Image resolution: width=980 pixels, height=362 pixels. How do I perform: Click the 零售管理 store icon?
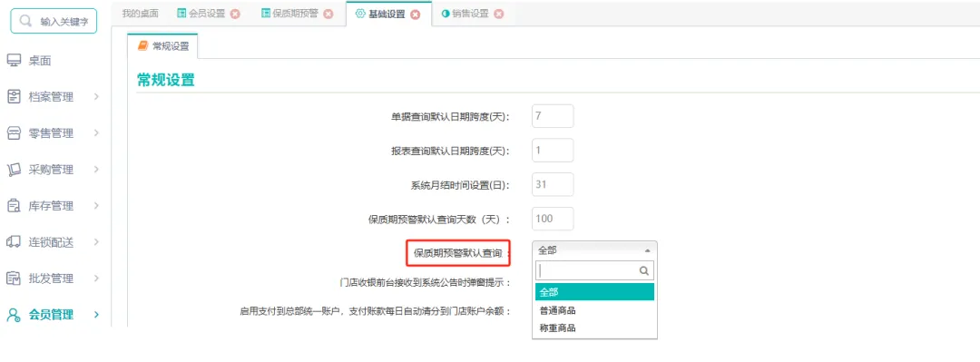point(14,133)
